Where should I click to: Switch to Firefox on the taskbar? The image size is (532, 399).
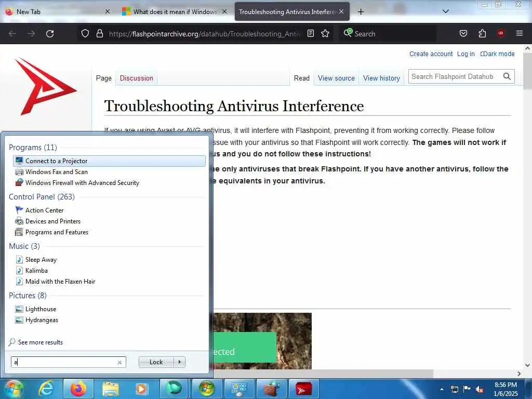pyautogui.click(x=78, y=389)
